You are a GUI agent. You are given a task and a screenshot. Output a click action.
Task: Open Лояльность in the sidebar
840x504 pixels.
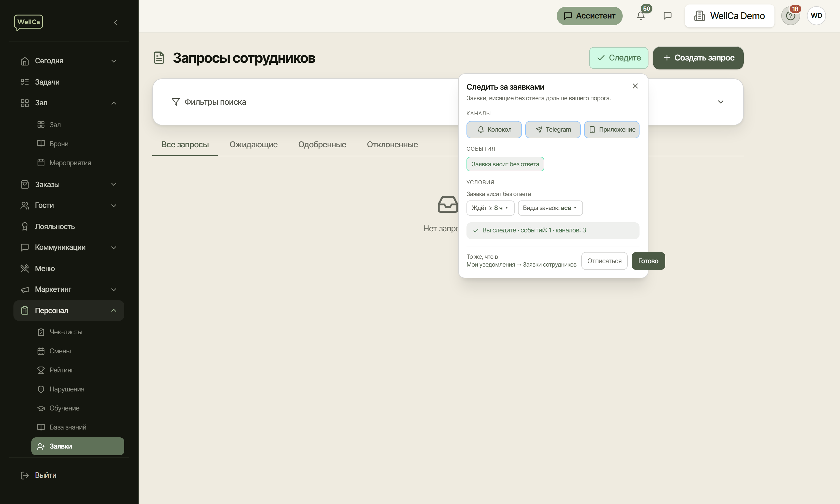(x=69, y=227)
